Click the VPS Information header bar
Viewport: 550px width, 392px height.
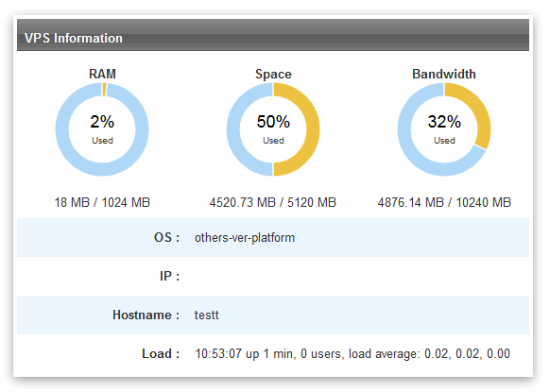tap(273, 35)
